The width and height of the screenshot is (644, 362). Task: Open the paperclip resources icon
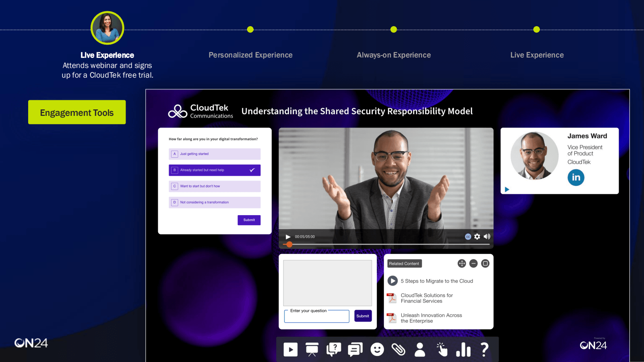[398, 350]
